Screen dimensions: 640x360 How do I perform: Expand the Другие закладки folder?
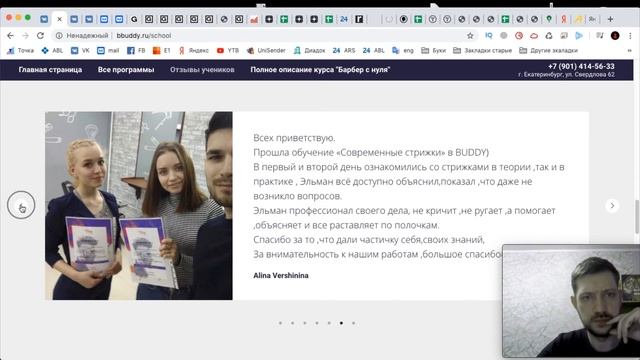click(x=548, y=51)
